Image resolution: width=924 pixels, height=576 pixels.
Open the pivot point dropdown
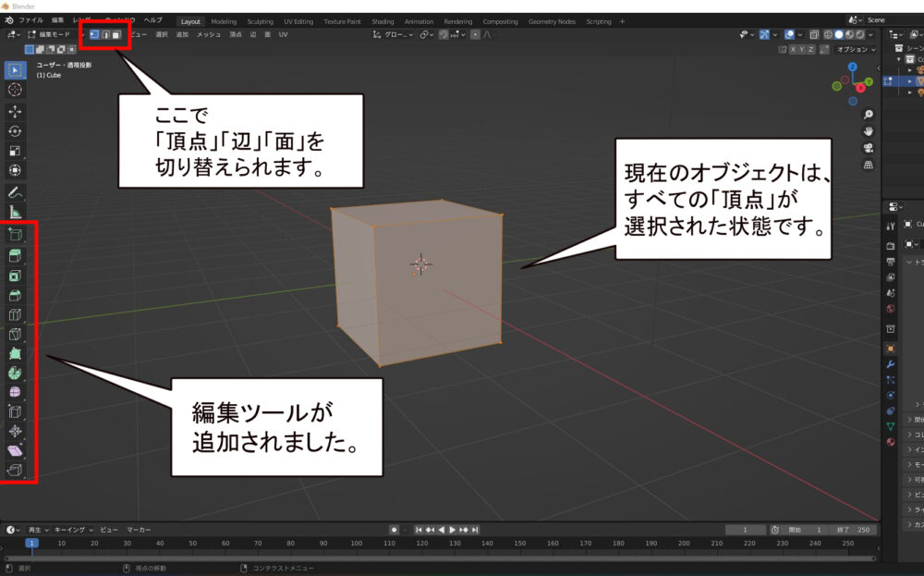[426, 35]
